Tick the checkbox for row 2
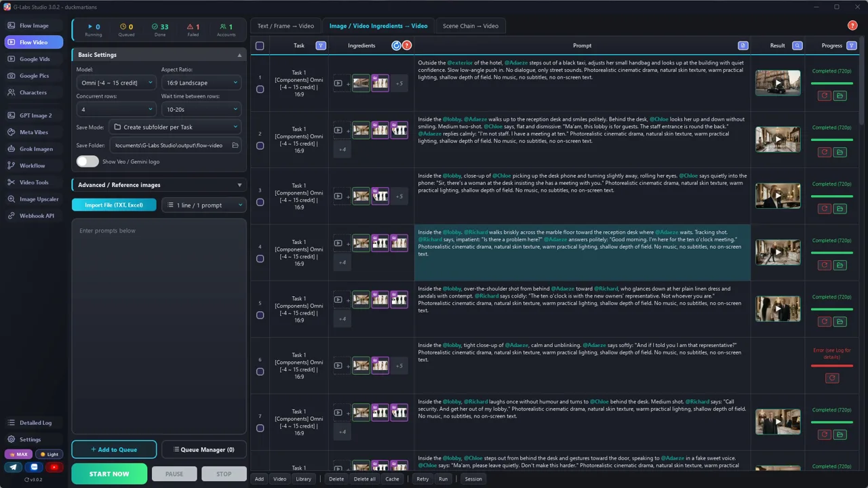The image size is (868, 488). pyautogui.click(x=260, y=145)
